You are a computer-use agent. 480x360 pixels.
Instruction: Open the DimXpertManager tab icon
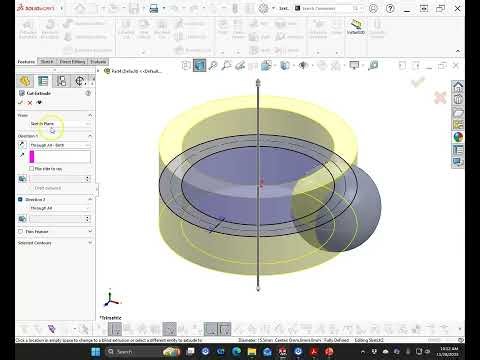click(x=80, y=81)
